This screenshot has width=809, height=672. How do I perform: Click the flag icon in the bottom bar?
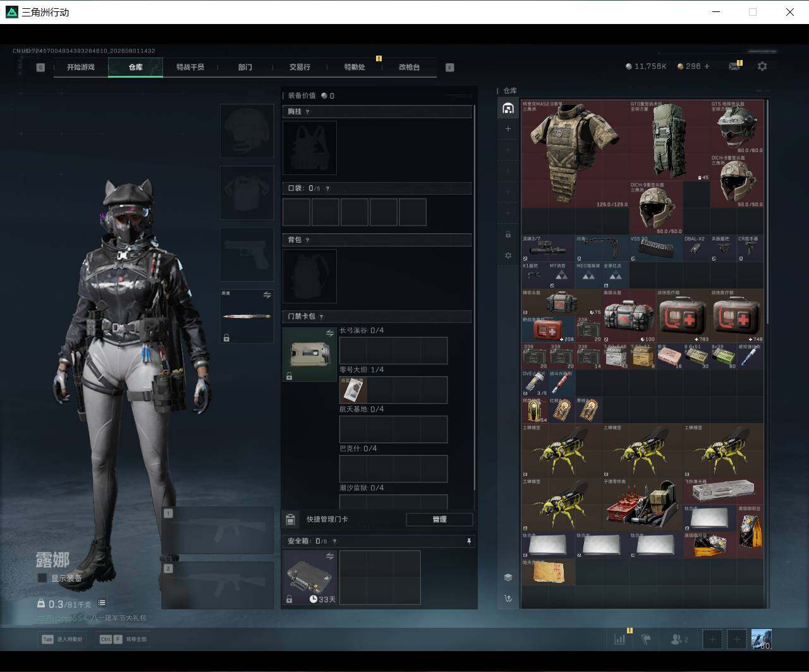[x=646, y=639]
